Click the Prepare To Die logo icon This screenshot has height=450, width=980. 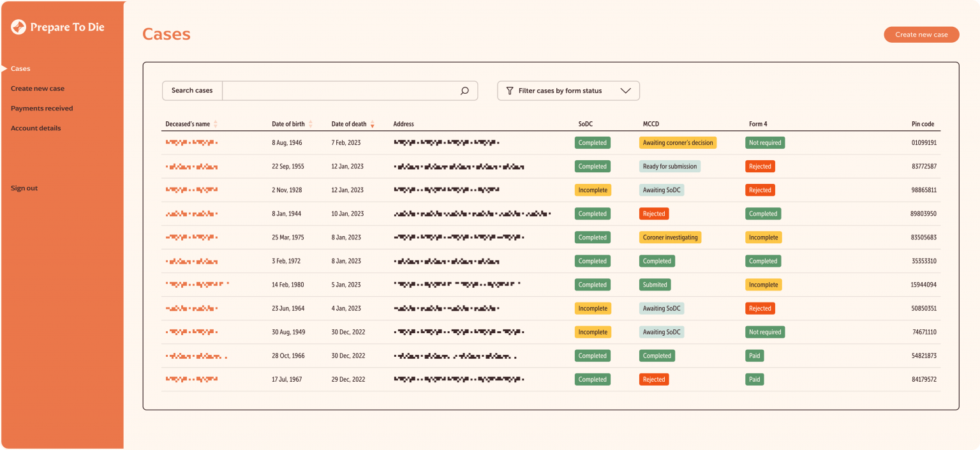(x=19, y=27)
